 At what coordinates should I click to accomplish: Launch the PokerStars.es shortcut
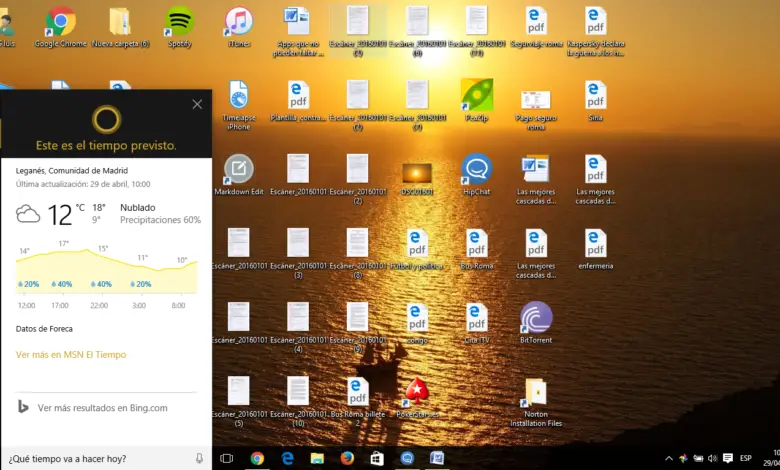[417, 397]
